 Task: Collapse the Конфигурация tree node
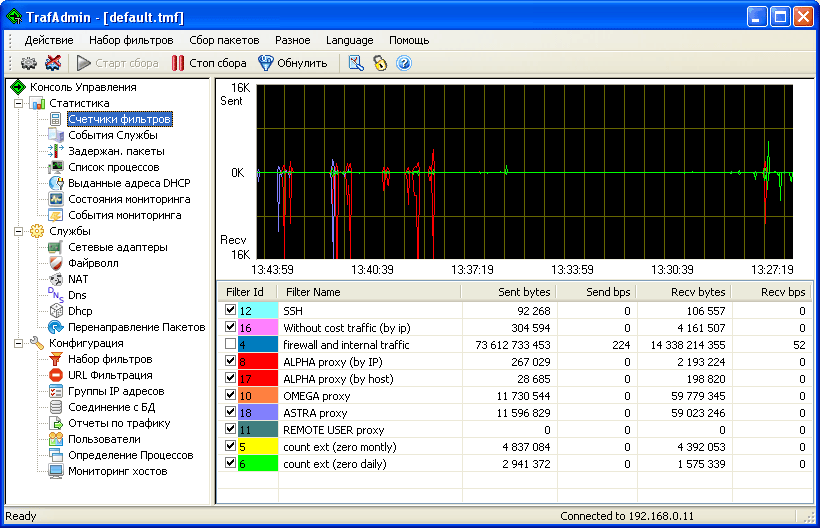[18, 343]
